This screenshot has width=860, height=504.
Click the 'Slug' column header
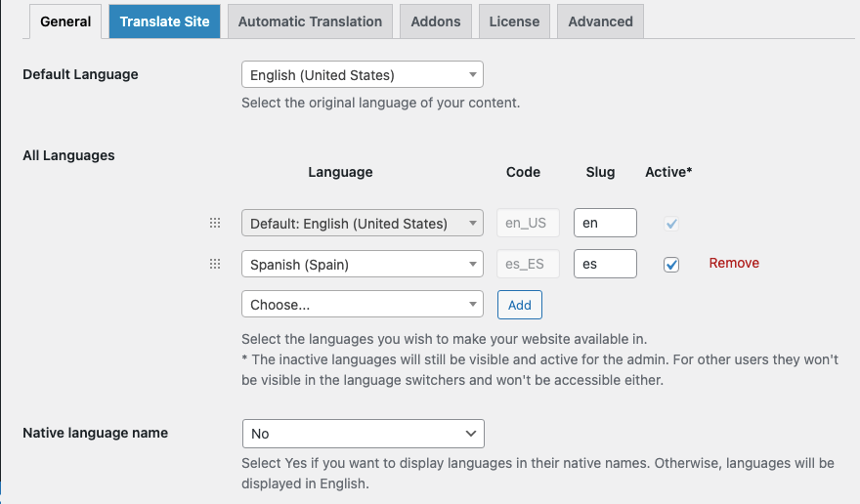click(x=600, y=172)
